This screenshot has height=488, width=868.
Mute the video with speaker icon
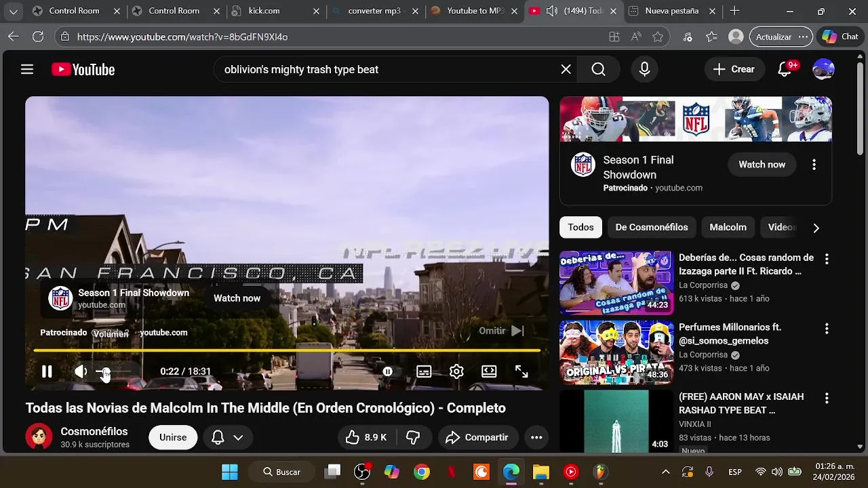pos(81,371)
